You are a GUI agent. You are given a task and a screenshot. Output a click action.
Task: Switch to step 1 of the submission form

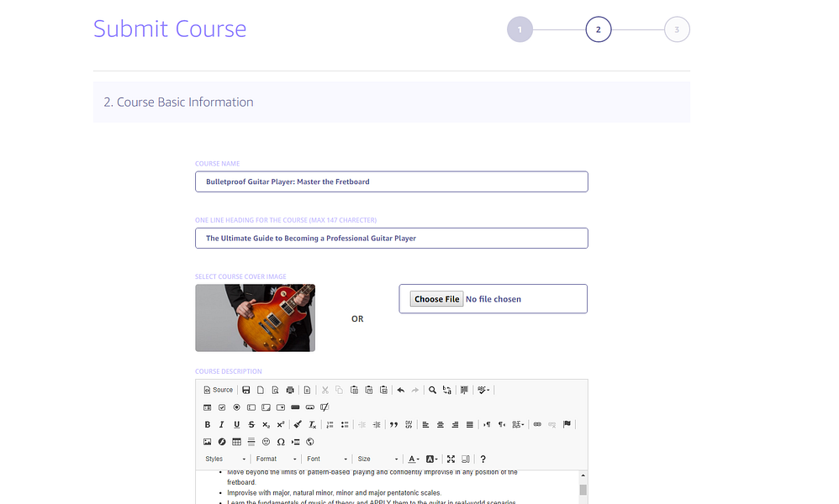[x=520, y=29]
